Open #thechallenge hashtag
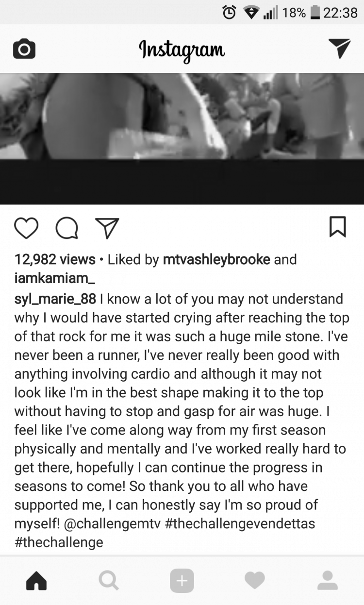Image resolution: width=364 pixels, height=605 pixels. coord(59,542)
